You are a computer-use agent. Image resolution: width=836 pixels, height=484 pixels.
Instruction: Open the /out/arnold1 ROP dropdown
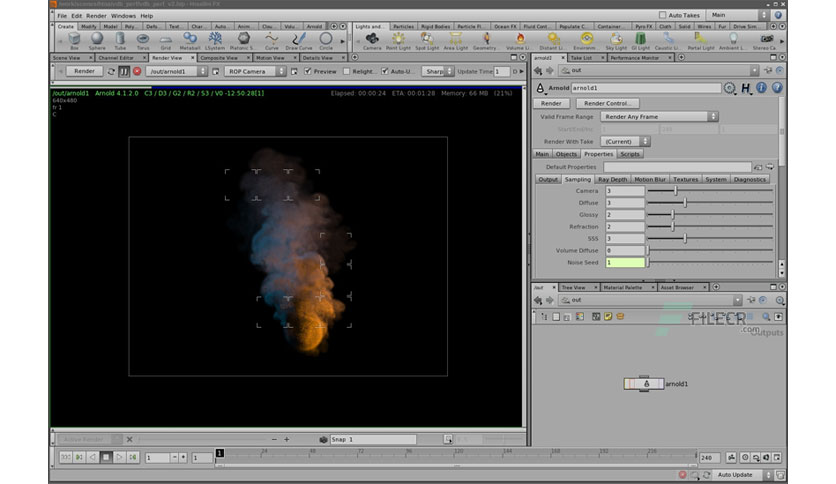[x=176, y=71]
